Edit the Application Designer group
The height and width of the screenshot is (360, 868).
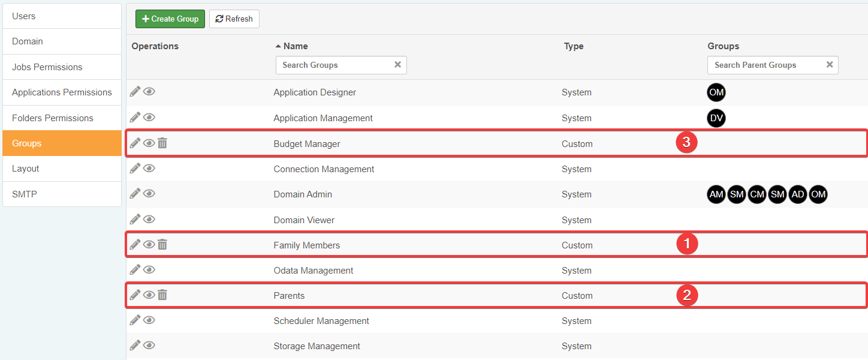click(135, 91)
